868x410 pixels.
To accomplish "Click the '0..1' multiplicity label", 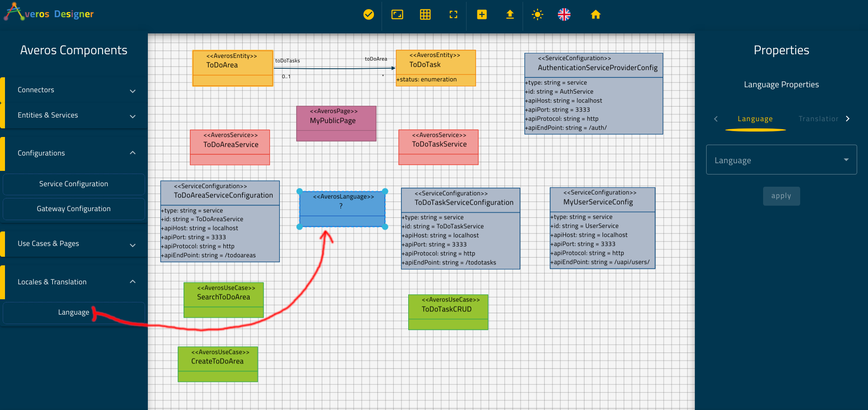I will coord(286,76).
